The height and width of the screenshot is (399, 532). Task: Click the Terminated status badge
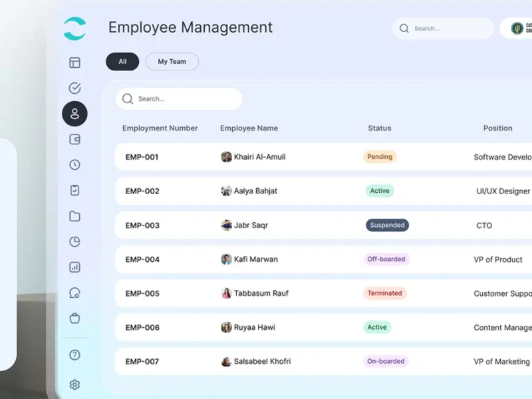385,293
